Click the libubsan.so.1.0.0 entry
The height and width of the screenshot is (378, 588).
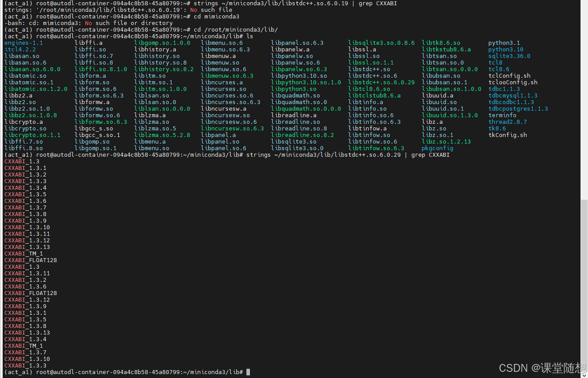coord(452,89)
